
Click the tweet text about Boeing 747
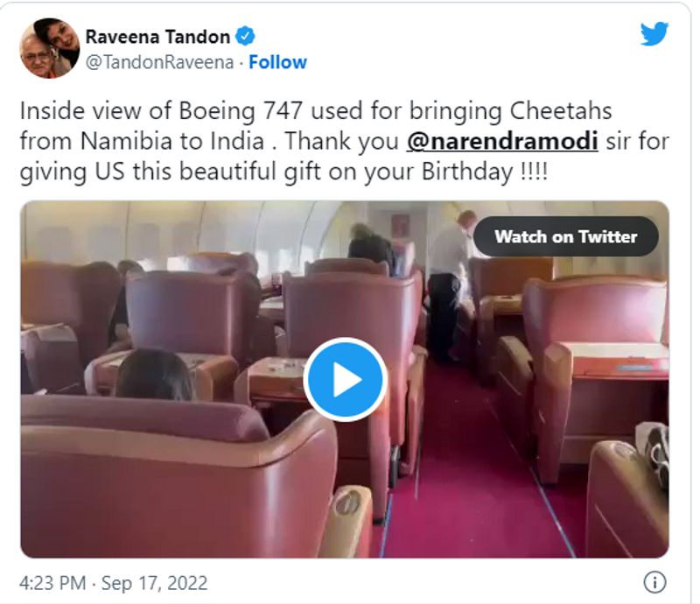(x=344, y=141)
